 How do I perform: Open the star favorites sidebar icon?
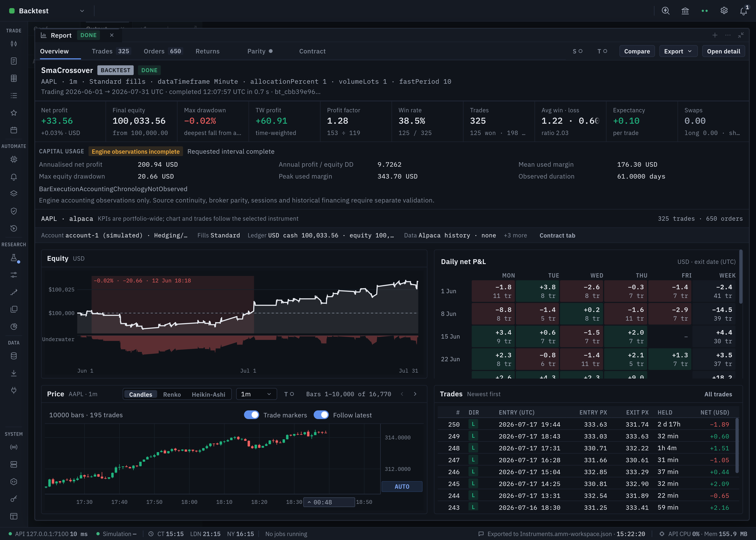14,113
